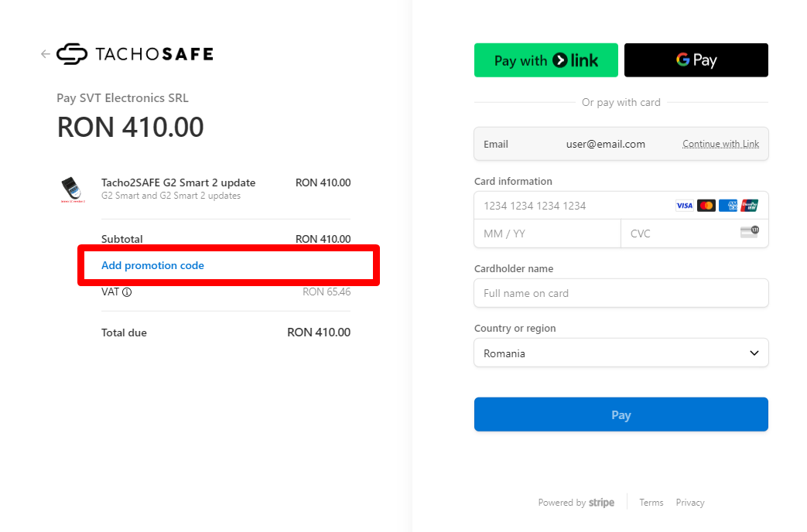Screen dimensions: 807x532
Task: Open the Powered by Stripe link
Action: coord(576,503)
